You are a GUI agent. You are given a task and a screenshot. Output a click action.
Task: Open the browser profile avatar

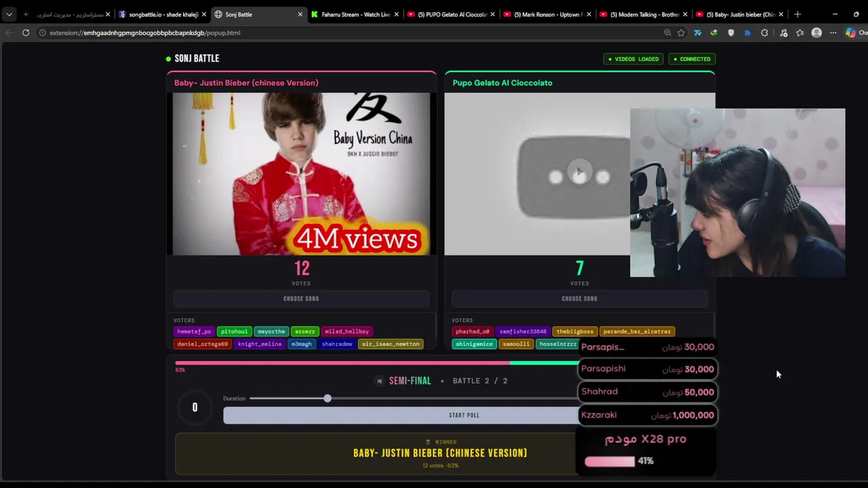click(816, 33)
